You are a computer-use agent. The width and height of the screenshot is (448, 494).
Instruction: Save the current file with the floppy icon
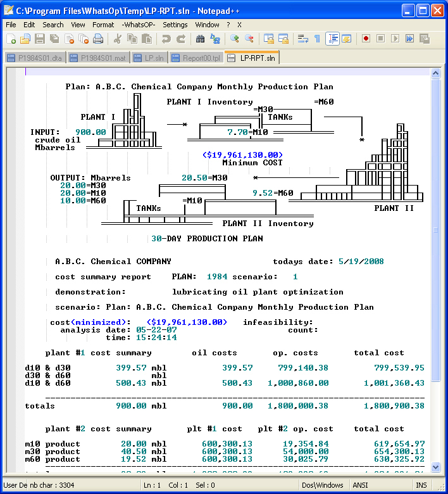(x=39, y=39)
